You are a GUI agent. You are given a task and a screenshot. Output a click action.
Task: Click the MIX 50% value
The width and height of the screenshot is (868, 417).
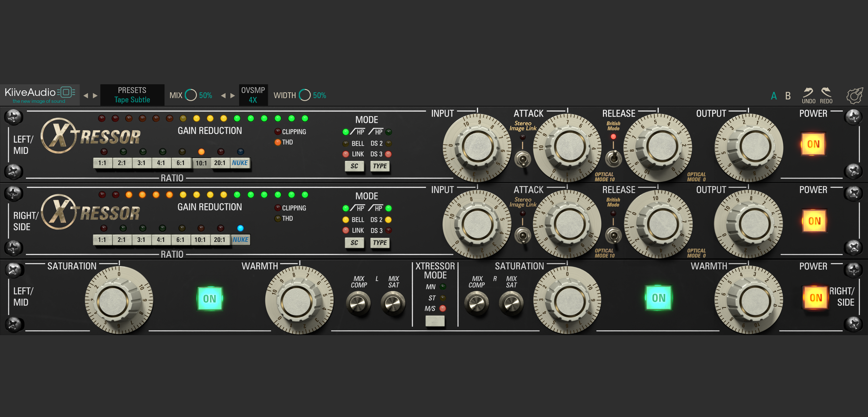[x=206, y=95]
